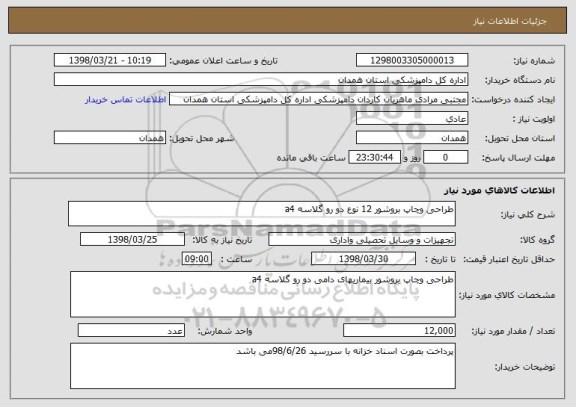This screenshot has height=407, width=576.
Task: Click the label حداقل تاریخ اعتبار قیمت
Action: [509, 259]
